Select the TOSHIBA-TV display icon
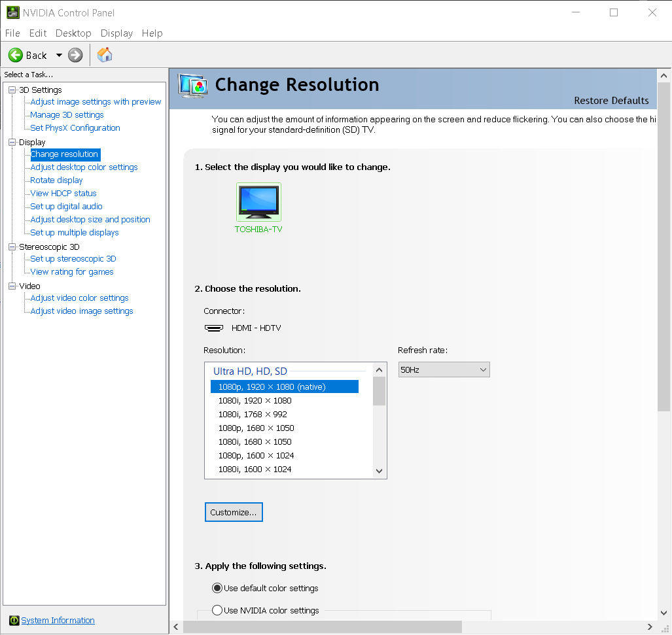 [258, 201]
